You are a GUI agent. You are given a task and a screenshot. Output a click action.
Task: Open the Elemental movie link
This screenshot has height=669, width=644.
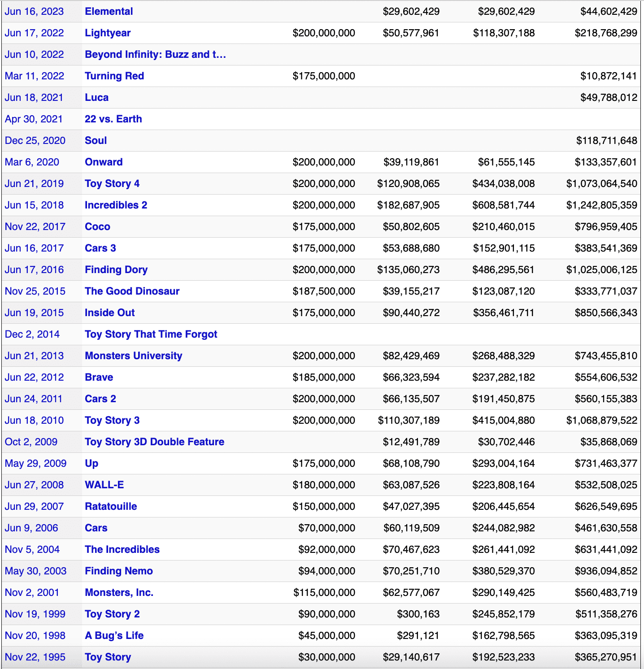tap(109, 12)
